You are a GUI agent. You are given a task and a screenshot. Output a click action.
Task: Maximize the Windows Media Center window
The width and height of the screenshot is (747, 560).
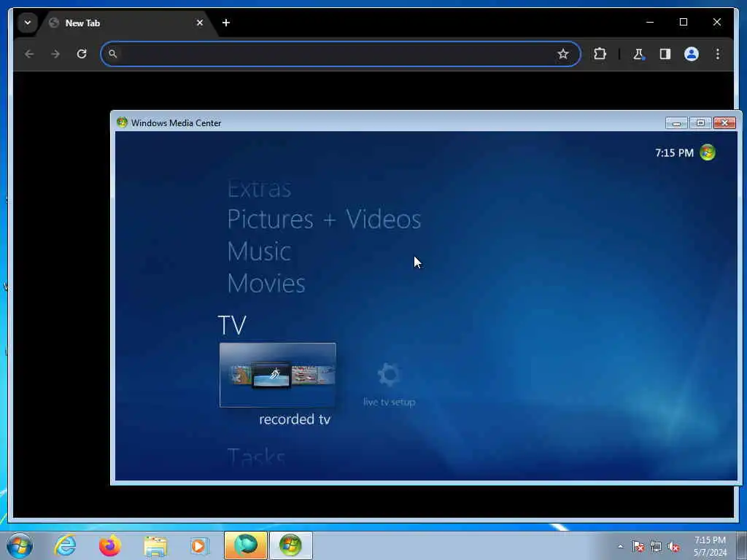[x=700, y=122]
